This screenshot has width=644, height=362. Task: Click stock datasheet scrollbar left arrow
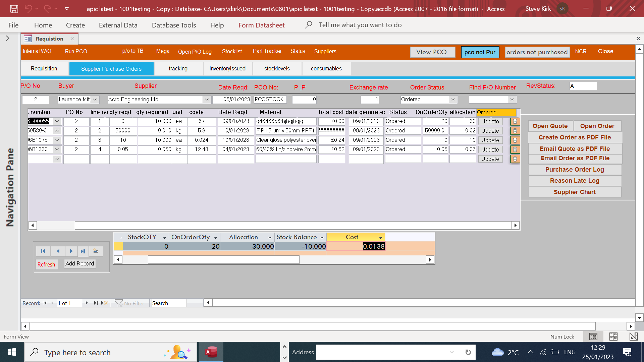[x=118, y=260]
